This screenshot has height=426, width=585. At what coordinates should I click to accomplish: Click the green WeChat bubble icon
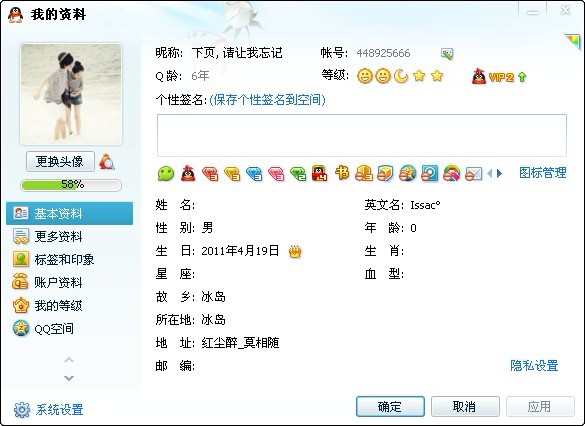coord(166,173)
